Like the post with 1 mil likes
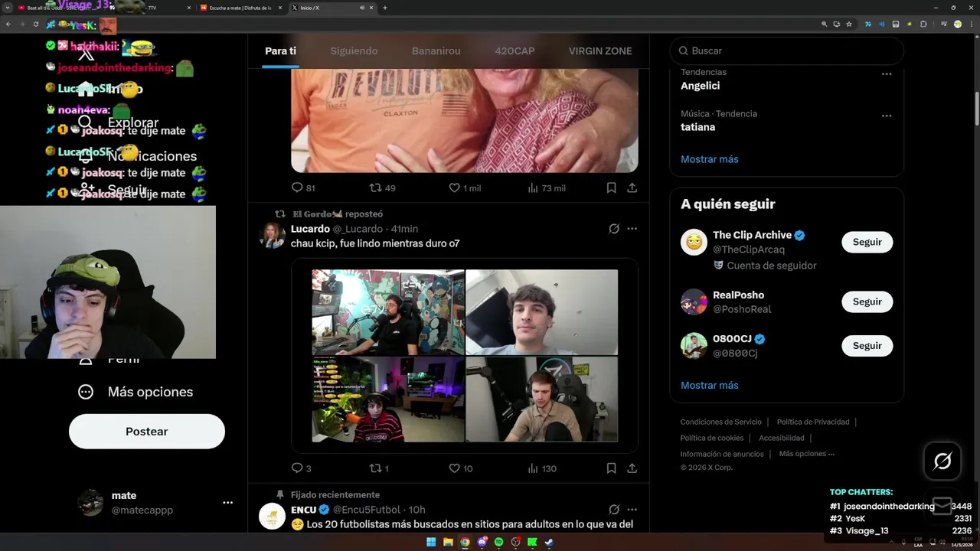The width and height of the screenshot is (980, 551). [x=454, y=187]
